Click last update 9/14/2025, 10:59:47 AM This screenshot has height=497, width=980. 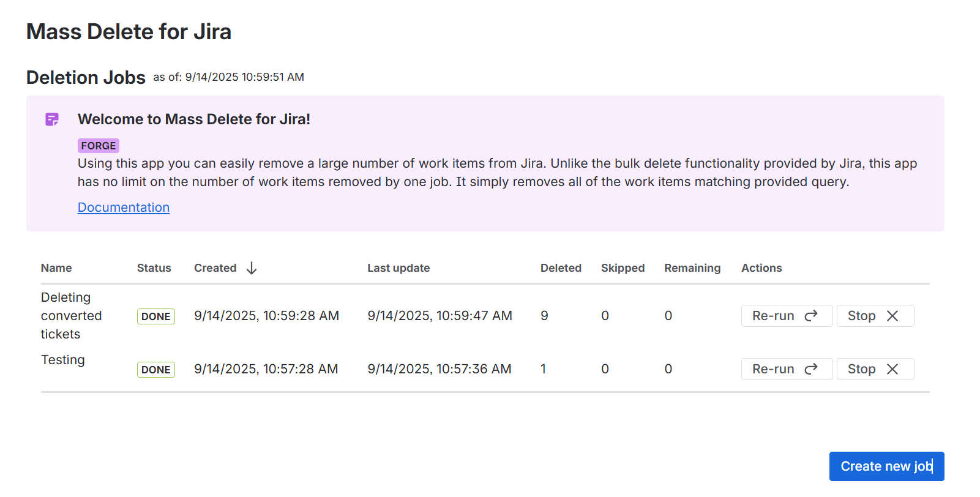pos(440,316)
